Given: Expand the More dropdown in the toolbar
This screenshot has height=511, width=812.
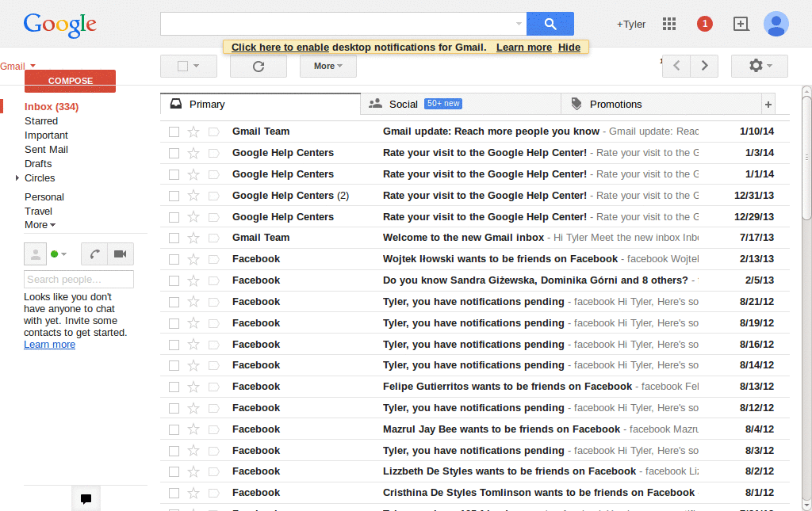Looking at the screenshot, I should coord(327,66).
